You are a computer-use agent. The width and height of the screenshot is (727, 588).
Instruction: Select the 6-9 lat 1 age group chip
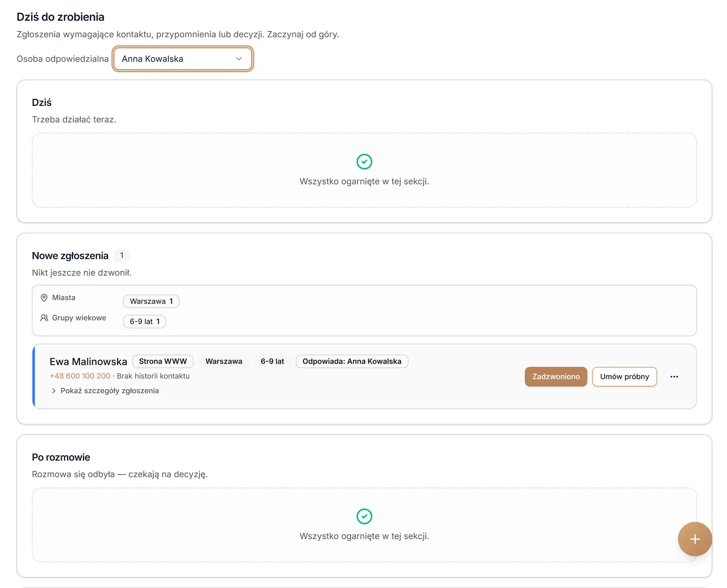pyautogui.click(x=145, y=321)
